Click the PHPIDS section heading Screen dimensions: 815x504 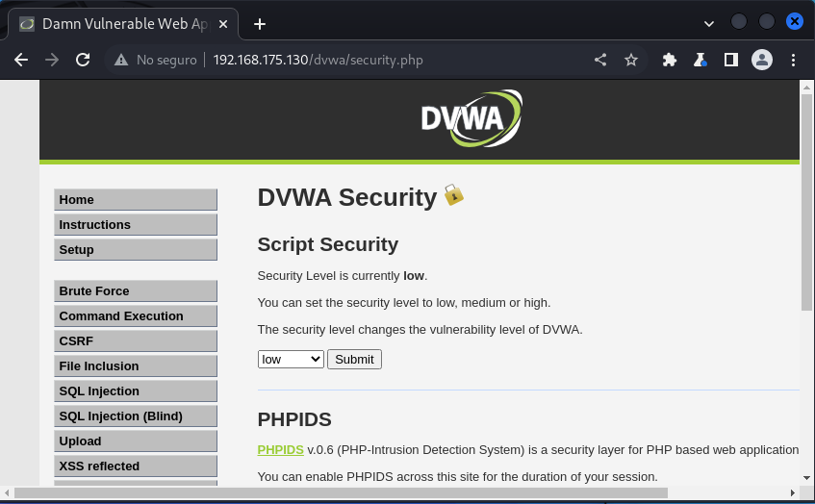click(294, 419)
